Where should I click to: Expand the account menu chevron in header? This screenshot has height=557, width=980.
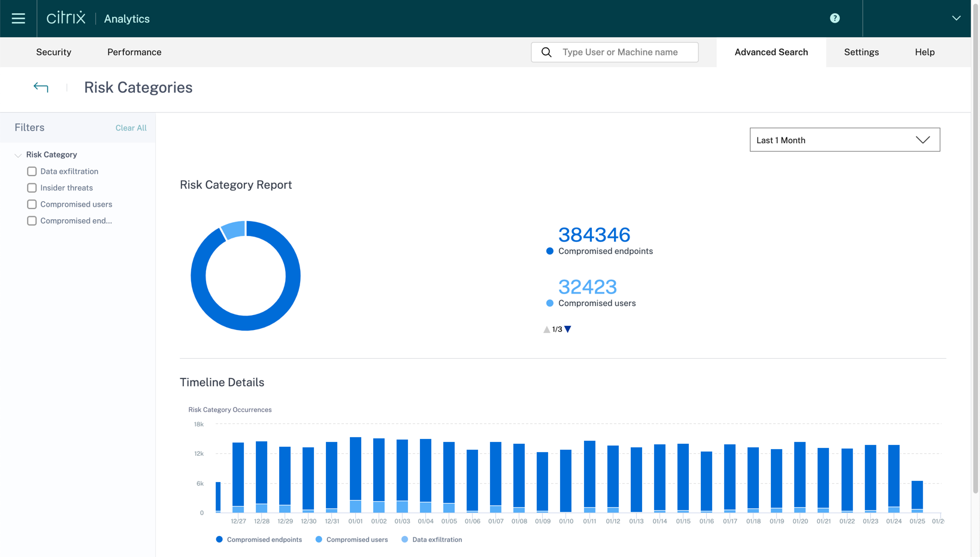pos(956,19)
